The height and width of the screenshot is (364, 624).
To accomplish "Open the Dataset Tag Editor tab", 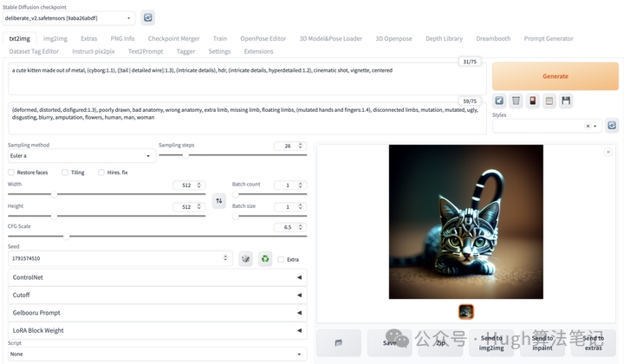I will tap(34, 51).
